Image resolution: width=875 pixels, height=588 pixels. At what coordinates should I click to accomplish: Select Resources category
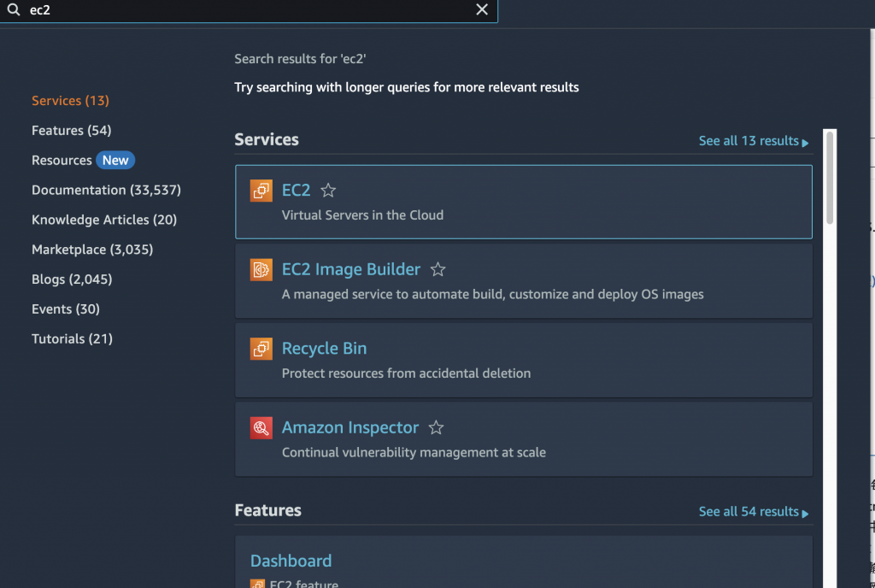tap(62, 161)
